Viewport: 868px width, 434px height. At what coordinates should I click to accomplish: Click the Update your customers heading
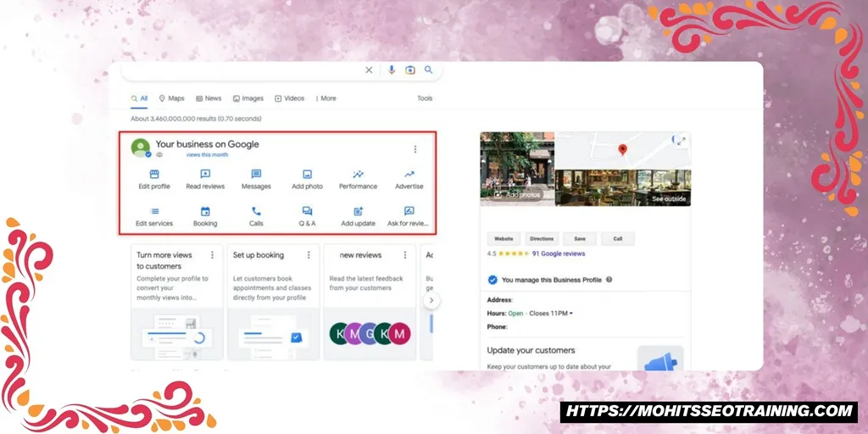[531, 350]
